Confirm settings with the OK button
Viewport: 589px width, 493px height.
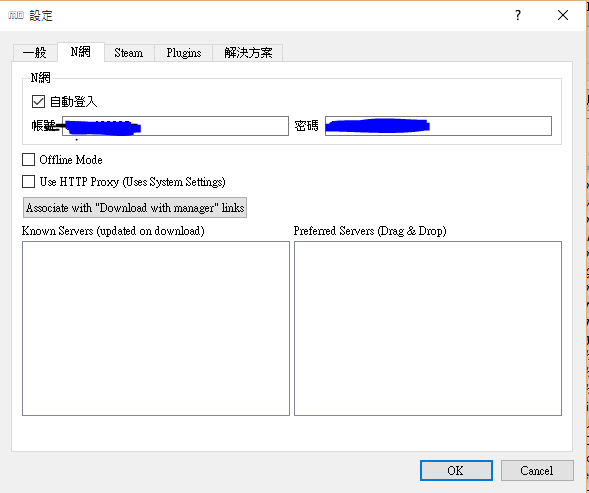point(456,470)
